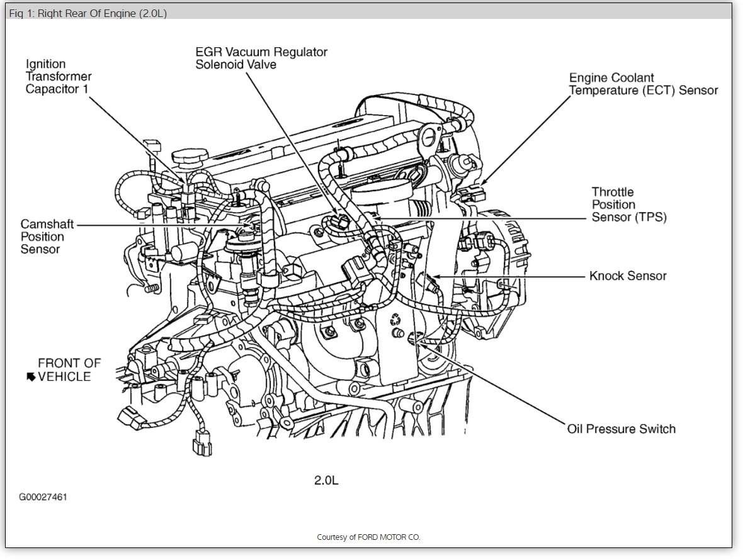Select the Camshaft Position Sensor label

tap(47, 237)
